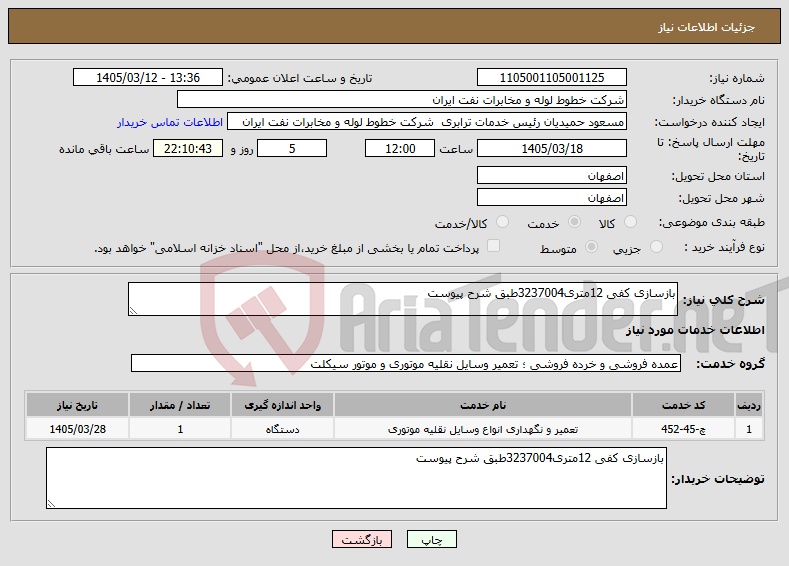The width and height of the screenshot is (789, 566).
Task: Click the بازگشت back button
Action: coord(362,539)
